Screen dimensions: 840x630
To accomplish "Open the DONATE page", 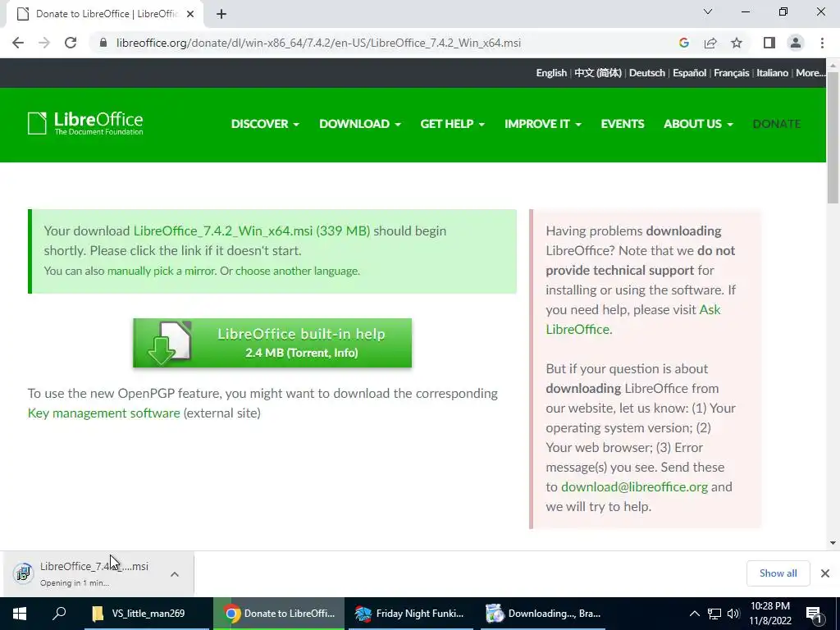I will [776, 124].
